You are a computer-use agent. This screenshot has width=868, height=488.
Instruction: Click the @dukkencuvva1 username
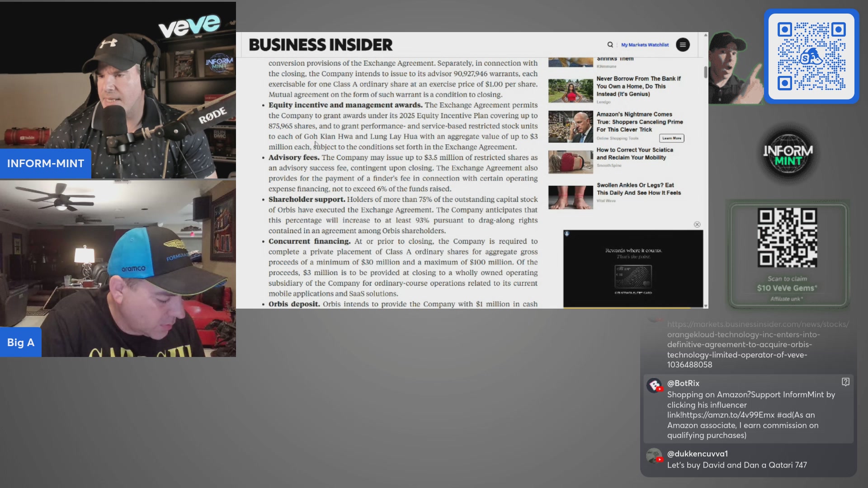[698, 454]
